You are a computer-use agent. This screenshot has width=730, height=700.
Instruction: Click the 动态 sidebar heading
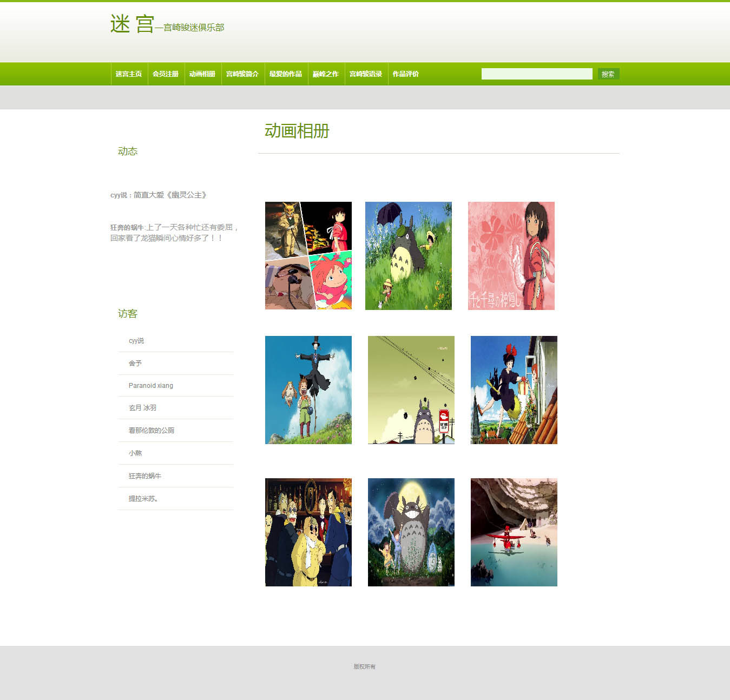[128, 151]
